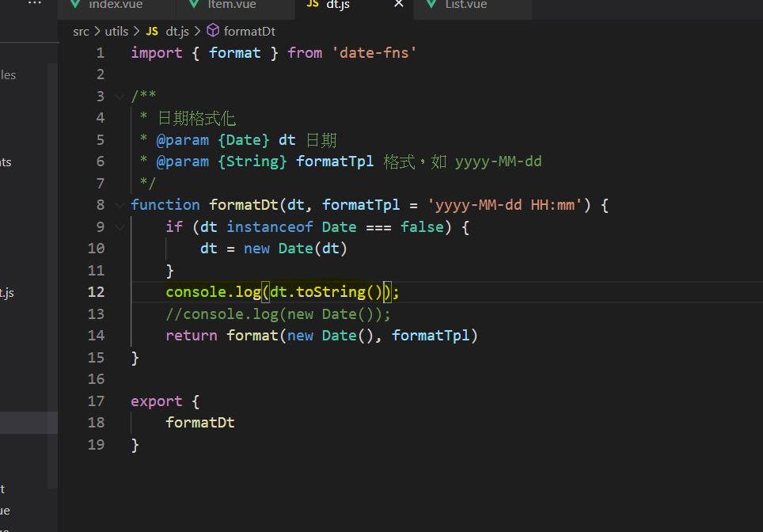Click 'src' in the breadcrumb

click(x=81, y=32)
